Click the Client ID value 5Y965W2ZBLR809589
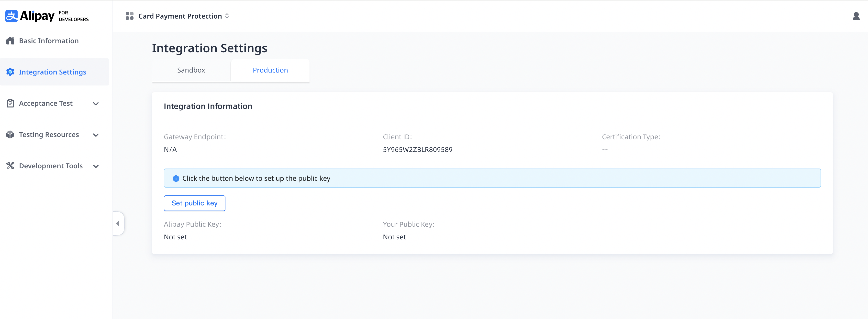Image resolution: width=868 pixels, height=319 pixels. [x=417, y=150]
